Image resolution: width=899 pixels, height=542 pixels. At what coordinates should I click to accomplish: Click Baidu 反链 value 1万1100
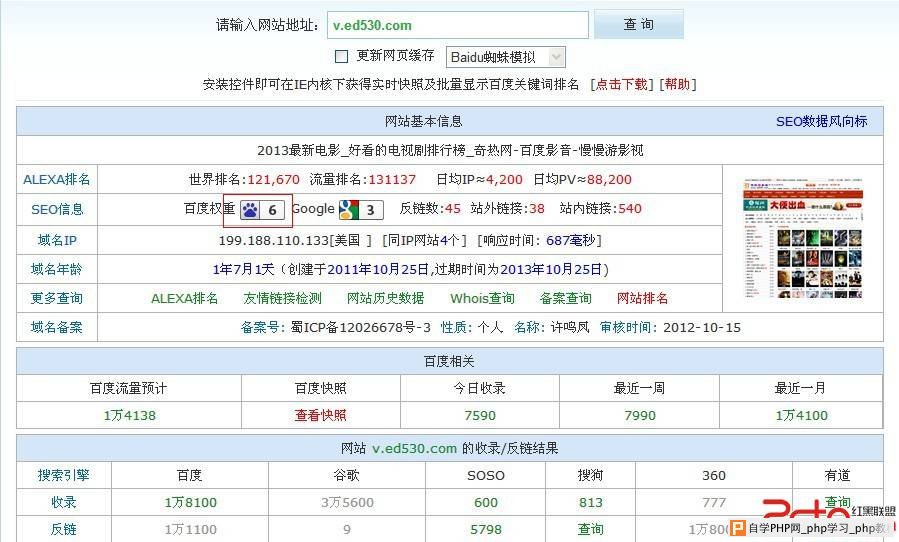(x=190, y=529)
